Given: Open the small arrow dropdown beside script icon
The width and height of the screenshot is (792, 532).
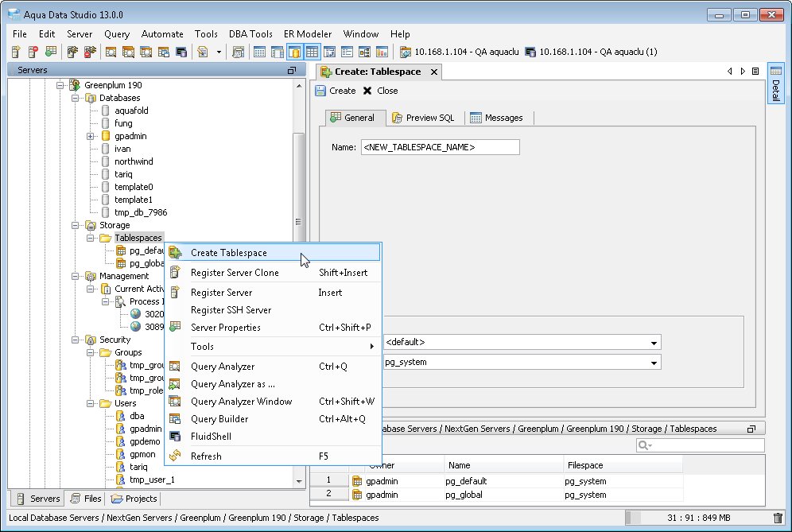Looking at the screenshot, I should tap(219, 52).
